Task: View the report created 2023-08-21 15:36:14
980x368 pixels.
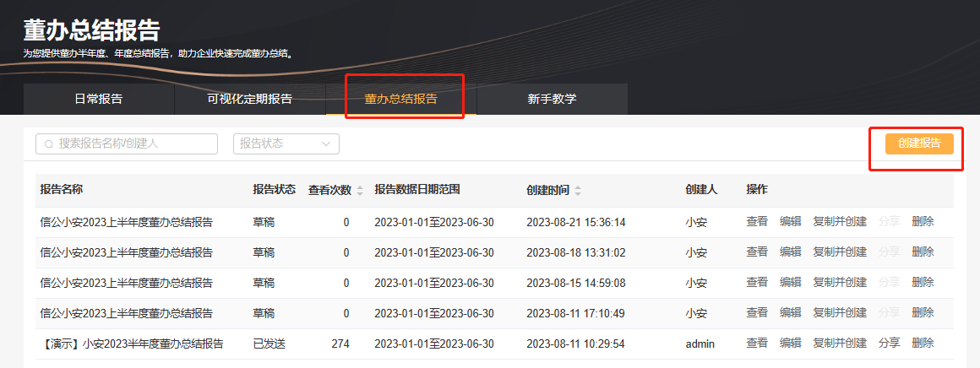Action: (x=757, y=222)
